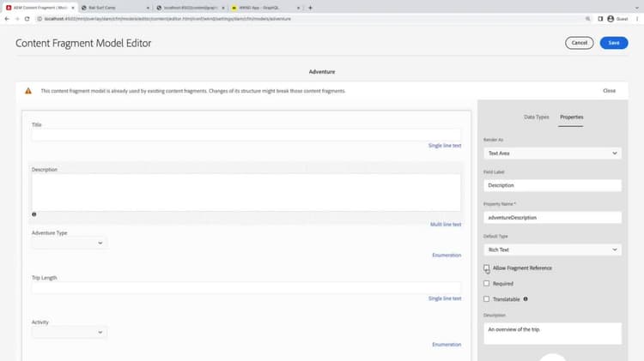644x361 pixels.
Task: Enable Allow Fragment Reference checkbox
Action: click(x=486, y=268)
